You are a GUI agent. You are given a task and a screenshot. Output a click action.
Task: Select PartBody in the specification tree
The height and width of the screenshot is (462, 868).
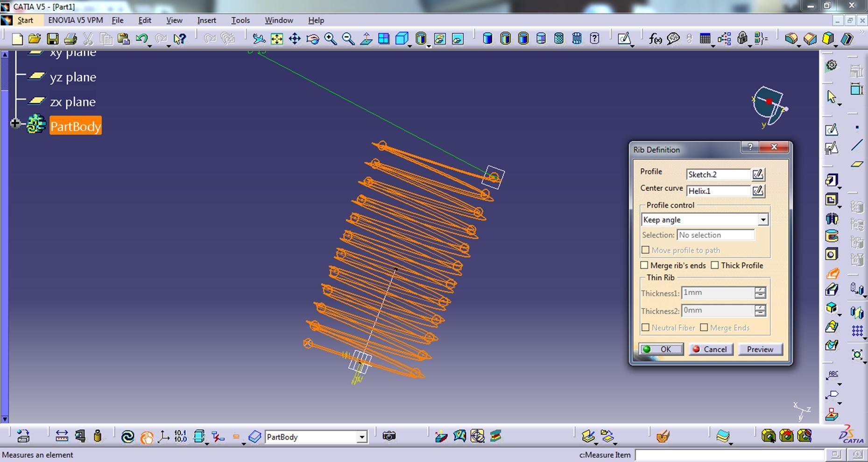tap(76, 126)
